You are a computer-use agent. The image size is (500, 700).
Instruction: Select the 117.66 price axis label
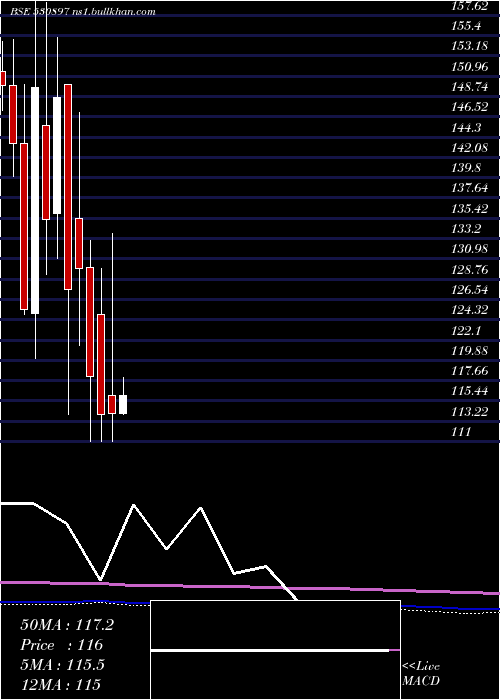pos(470,371)
